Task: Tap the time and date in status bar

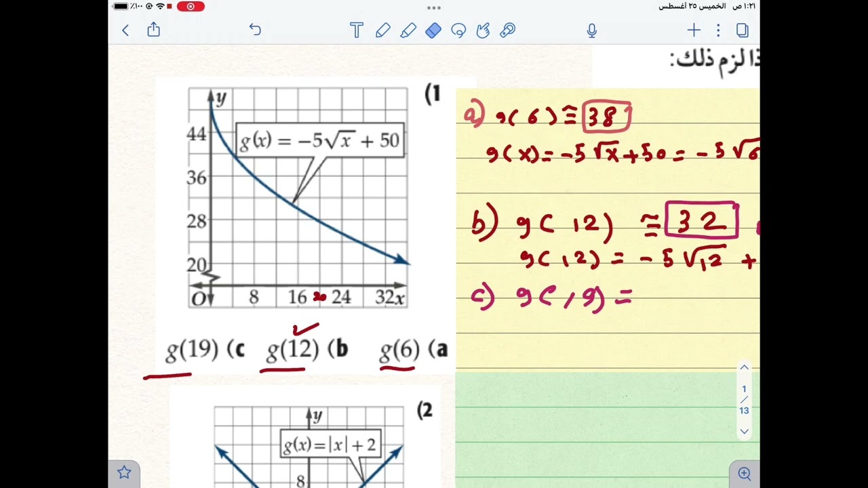Action: click(708, 6)
